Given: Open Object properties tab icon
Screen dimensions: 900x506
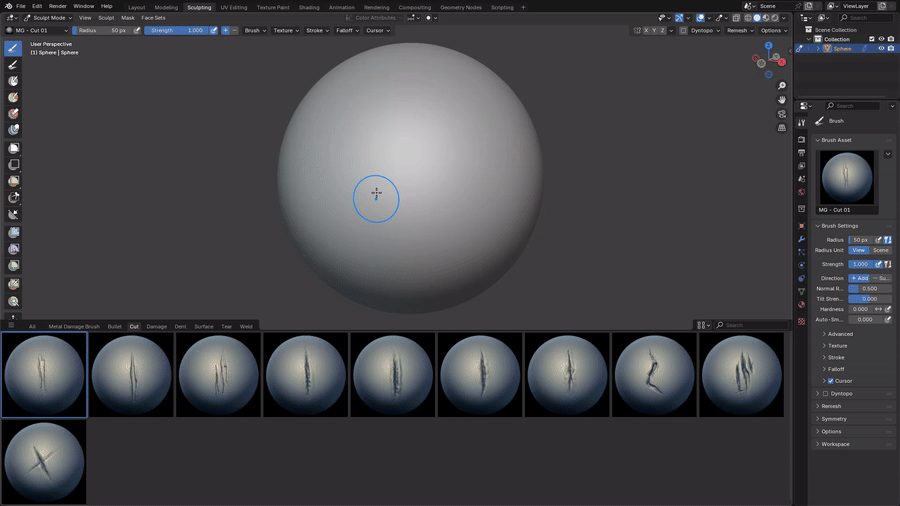Looking at the screenshot, I should pos(801,225).
